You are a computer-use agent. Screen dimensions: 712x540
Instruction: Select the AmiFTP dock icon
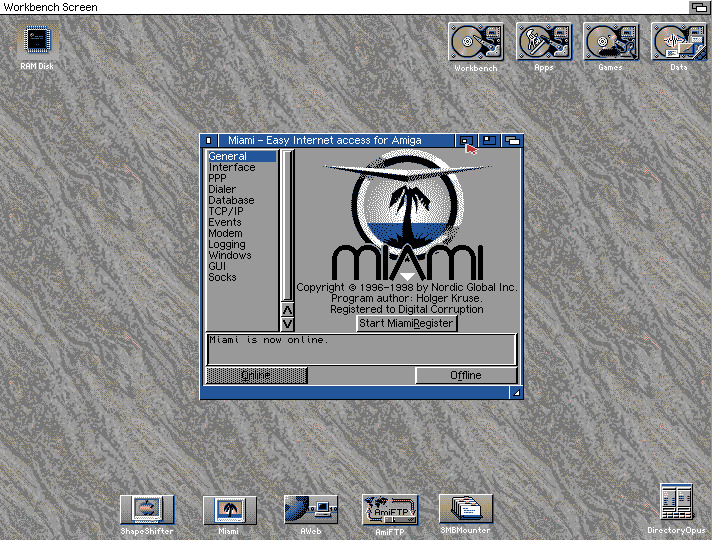[x=390, y=510]
